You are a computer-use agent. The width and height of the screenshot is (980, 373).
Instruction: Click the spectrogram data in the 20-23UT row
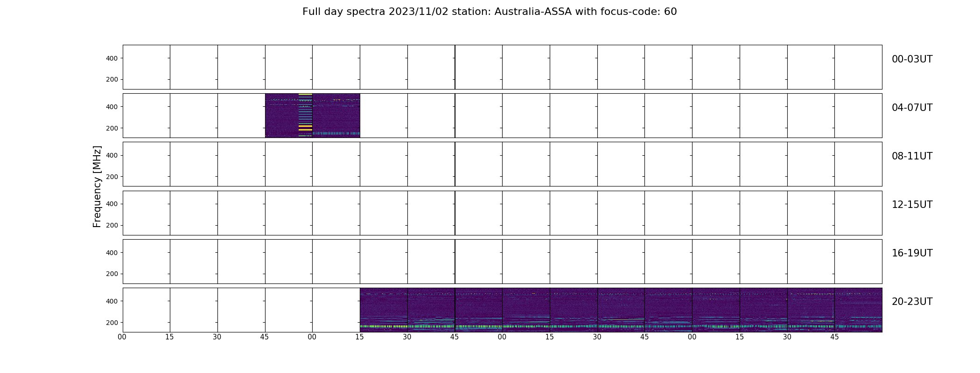(621, 310)
